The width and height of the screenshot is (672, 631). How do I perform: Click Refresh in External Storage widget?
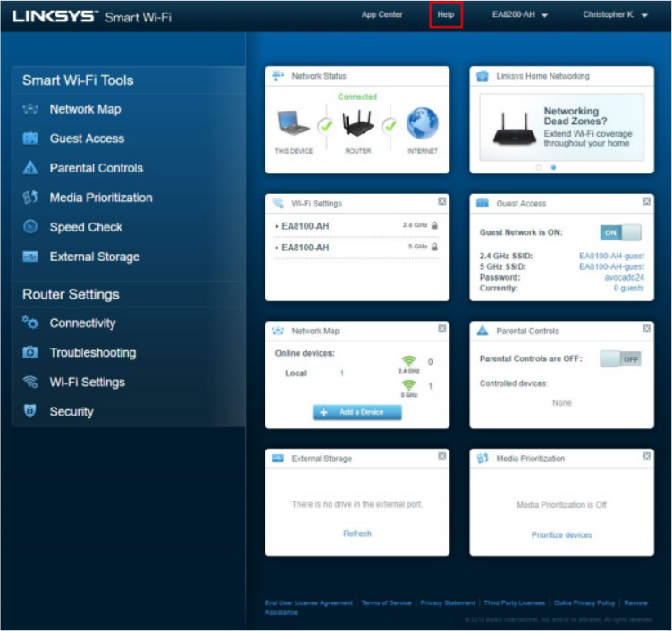coord(357,534)
